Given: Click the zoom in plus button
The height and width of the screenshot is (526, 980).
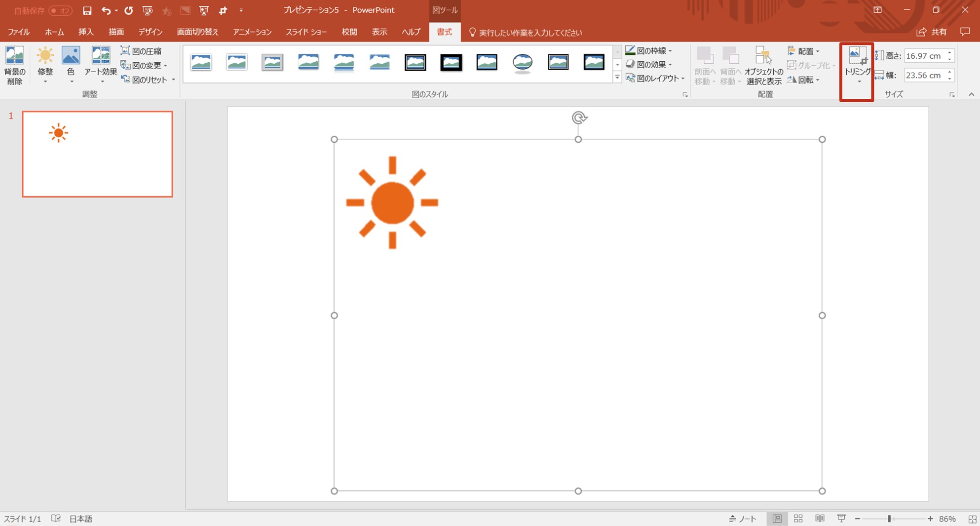Looking at the screenshot, I should pos(930,519).
